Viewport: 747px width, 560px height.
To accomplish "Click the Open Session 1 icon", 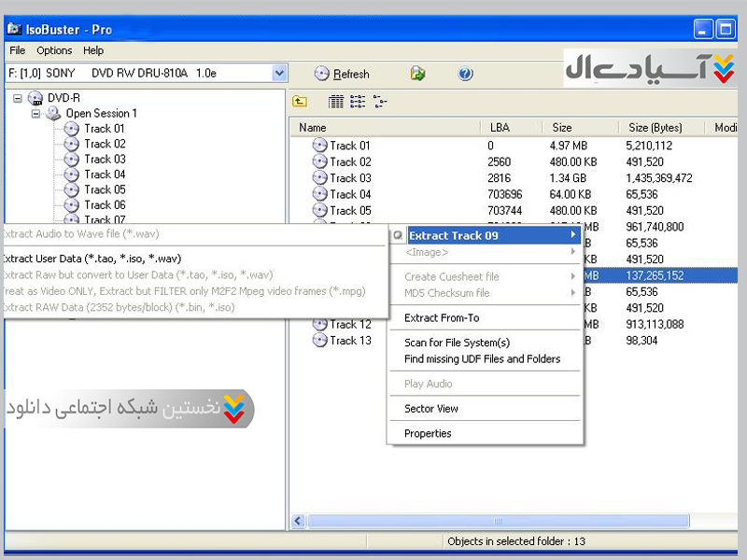I will coord(53,114).
